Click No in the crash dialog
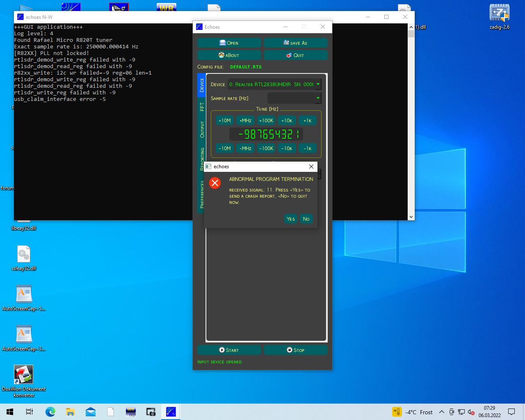This screenshot has width=525, height=420. [x=306, y=219]
